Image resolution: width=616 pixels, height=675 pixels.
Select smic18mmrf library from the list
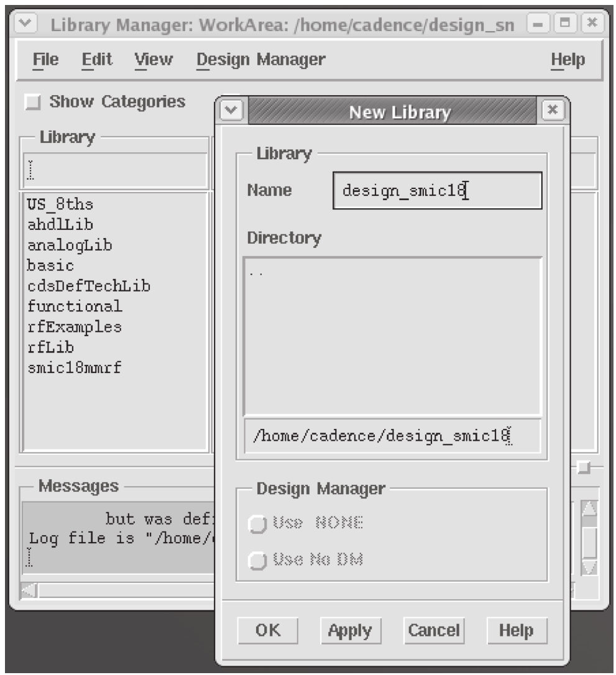coord(74,367)
